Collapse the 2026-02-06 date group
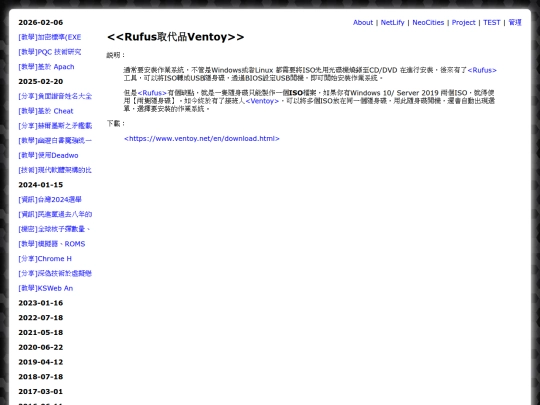The image size is (540, 405). point(41,22)
